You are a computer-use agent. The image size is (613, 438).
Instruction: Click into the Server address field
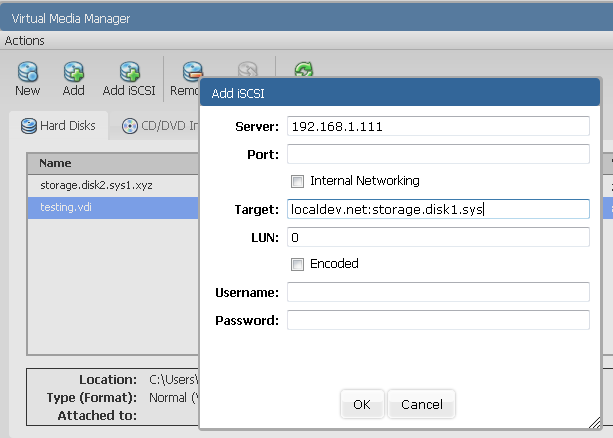438,127
